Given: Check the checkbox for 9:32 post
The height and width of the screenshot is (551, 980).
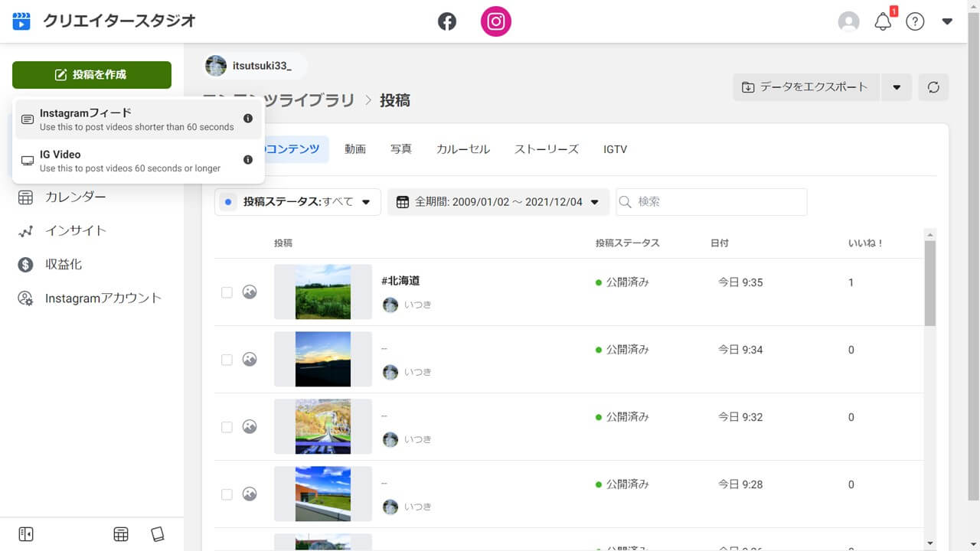Looking at the screenshot, I should pos(227,427).
